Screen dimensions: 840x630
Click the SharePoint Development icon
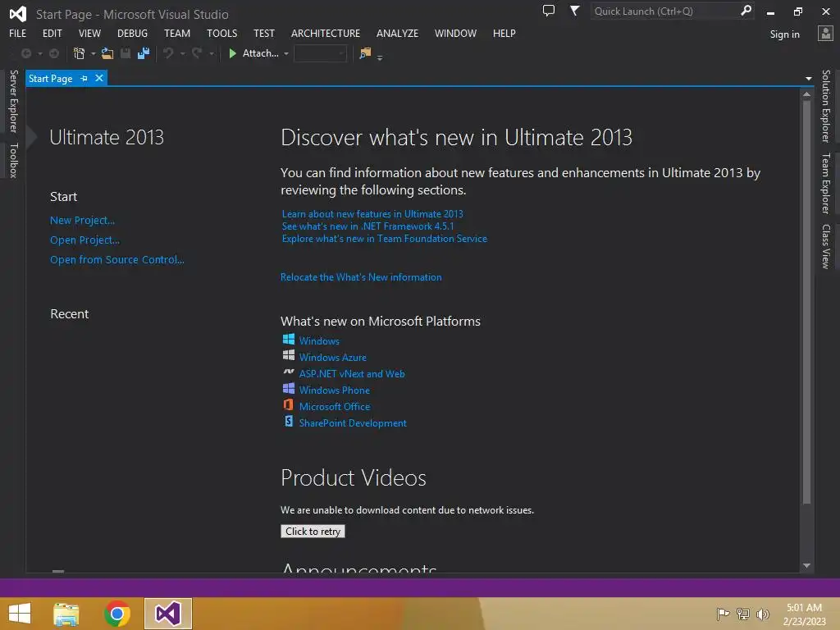(288, 422)
